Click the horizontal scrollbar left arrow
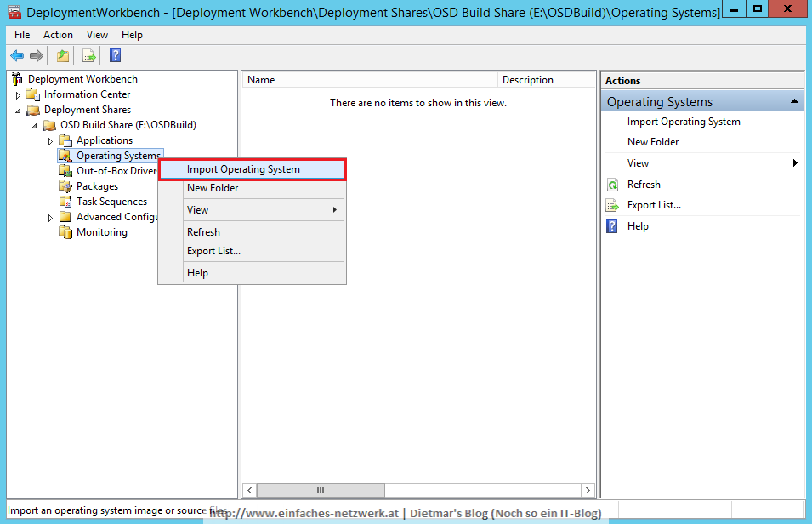Screen dimensions: 812x524 click(250, 490)
